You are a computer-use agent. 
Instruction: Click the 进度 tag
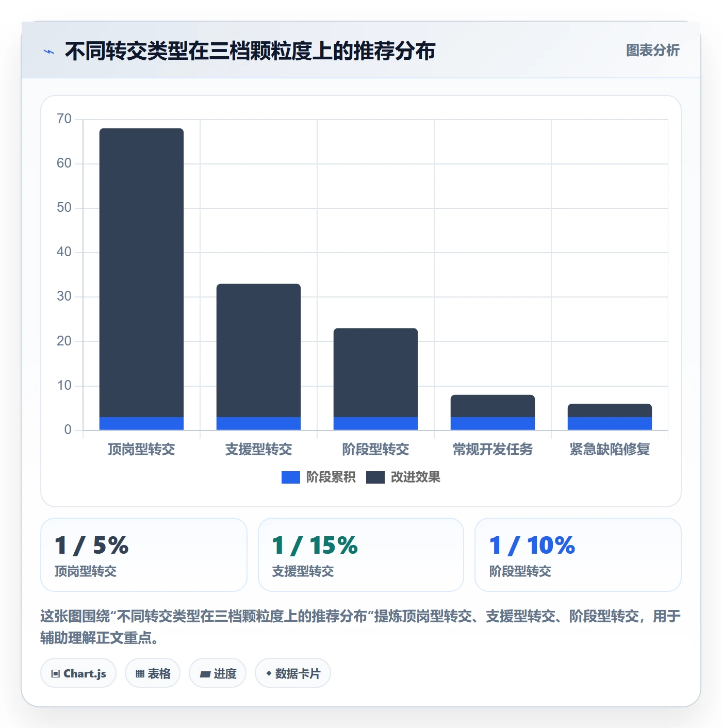coord(218,673)
